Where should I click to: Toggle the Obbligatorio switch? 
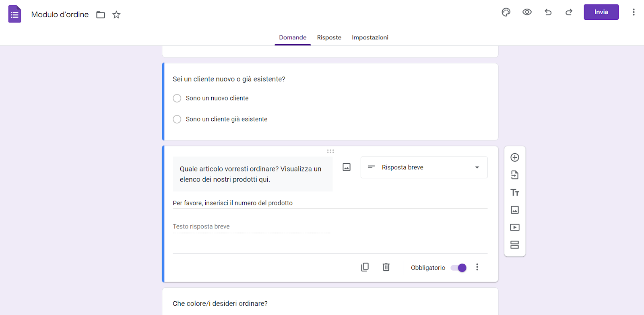point(458,268)
